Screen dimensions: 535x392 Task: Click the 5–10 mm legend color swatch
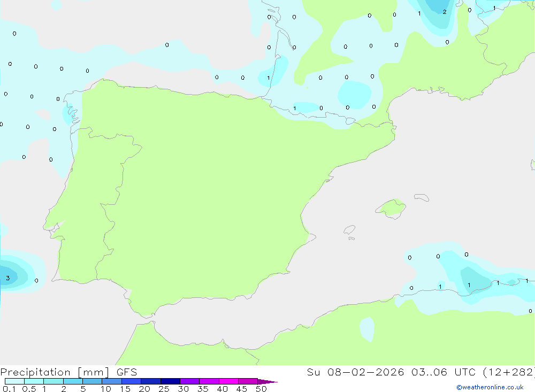tap(92, 381)
